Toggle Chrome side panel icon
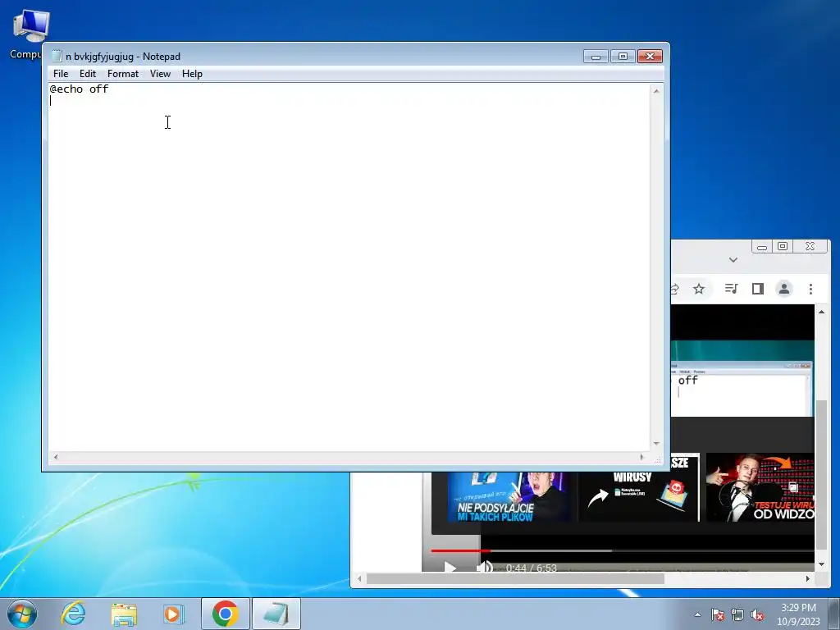 pos(757,289)
